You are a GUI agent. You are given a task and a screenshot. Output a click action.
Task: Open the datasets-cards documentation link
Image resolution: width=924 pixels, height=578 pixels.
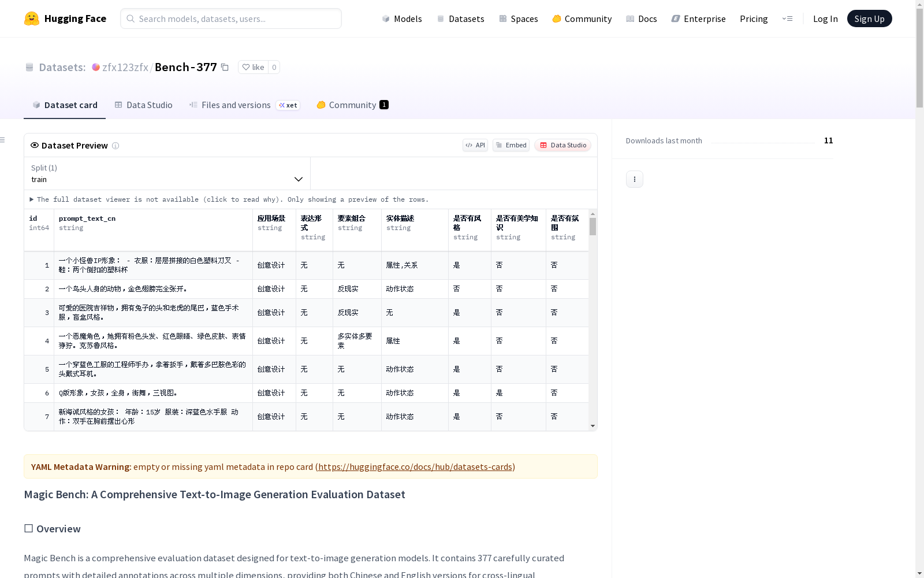[x=415, y=466]
